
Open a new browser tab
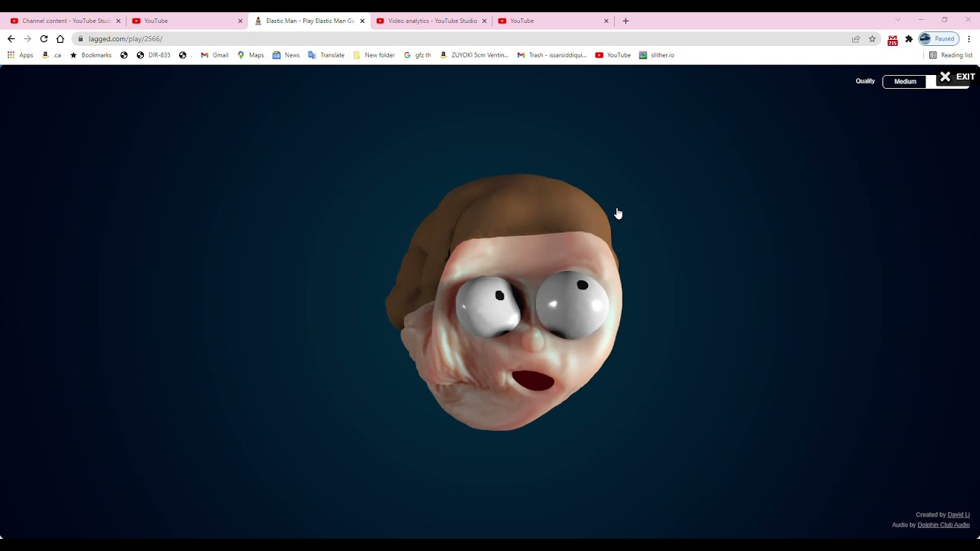click(x=626, y=21)
